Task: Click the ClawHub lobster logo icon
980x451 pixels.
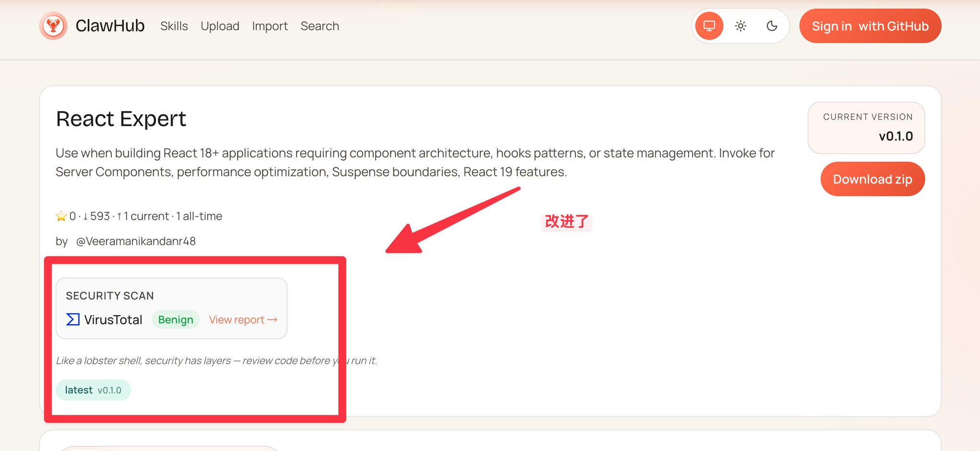Action: click(53, 26)
